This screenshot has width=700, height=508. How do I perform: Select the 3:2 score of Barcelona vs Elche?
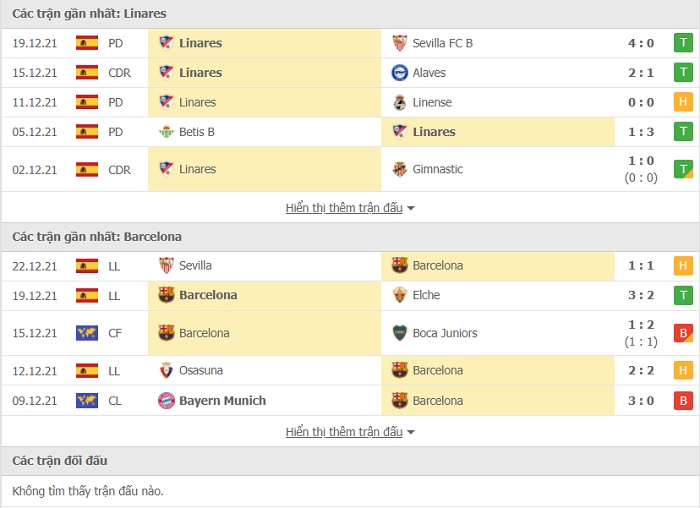(x=641, y=295)
